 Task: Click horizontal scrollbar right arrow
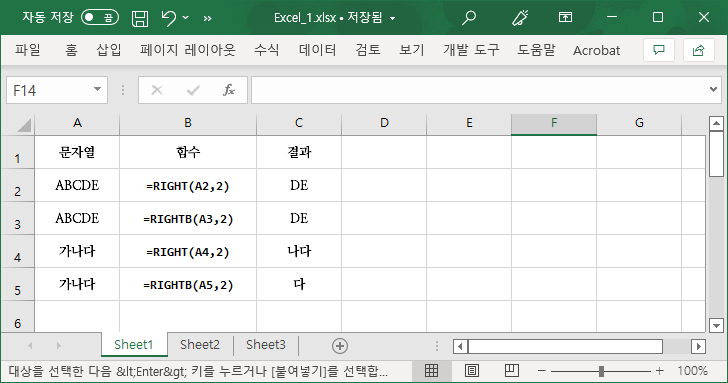point(698,346)
